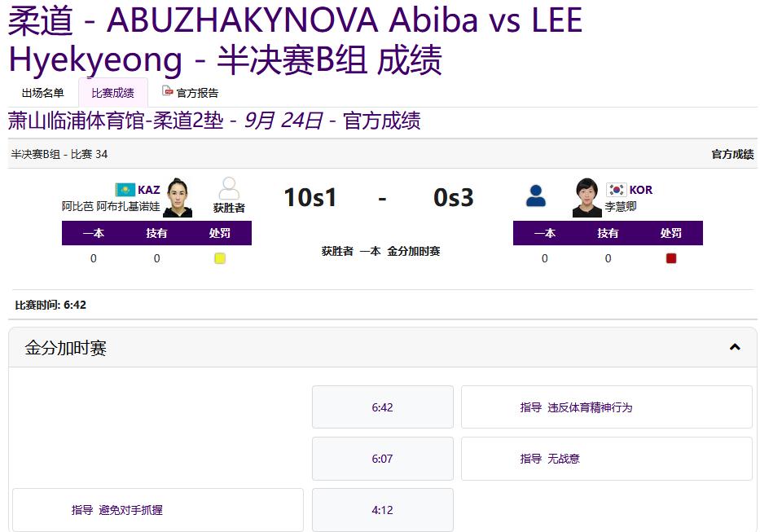Click the South Korea flag icon

[x=616, y=190]
